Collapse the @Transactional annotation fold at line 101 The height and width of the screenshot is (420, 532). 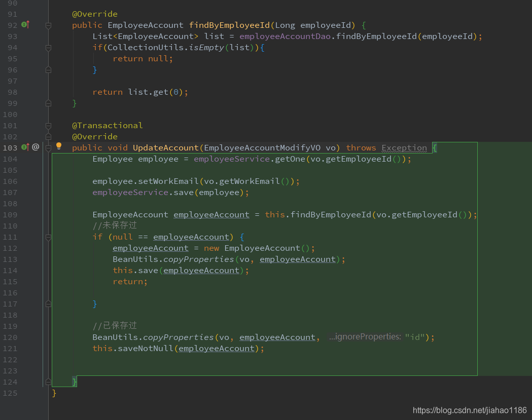(x=49, y=126)
